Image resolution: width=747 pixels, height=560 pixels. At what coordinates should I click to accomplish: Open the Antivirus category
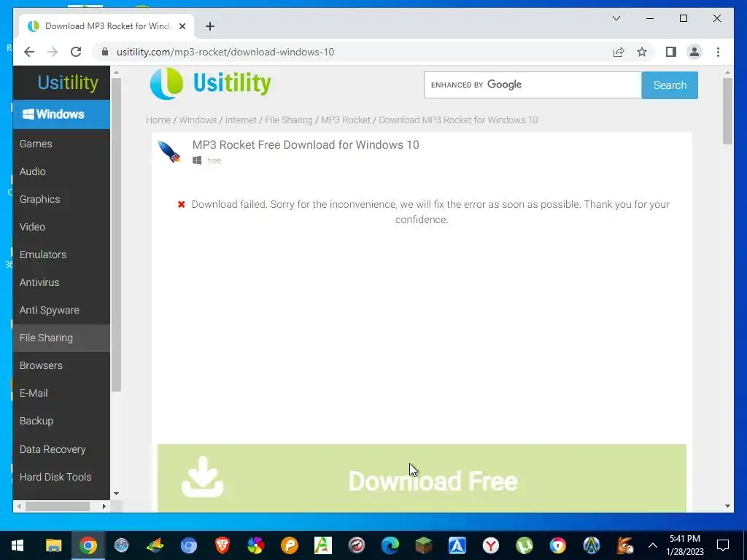click(x=61, y=282)
